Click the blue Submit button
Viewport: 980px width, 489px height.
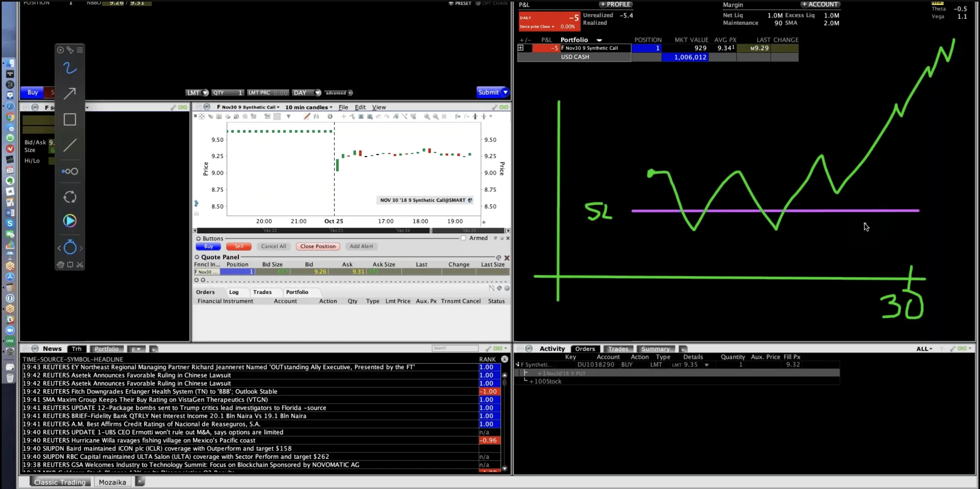(x=488, y=92)
